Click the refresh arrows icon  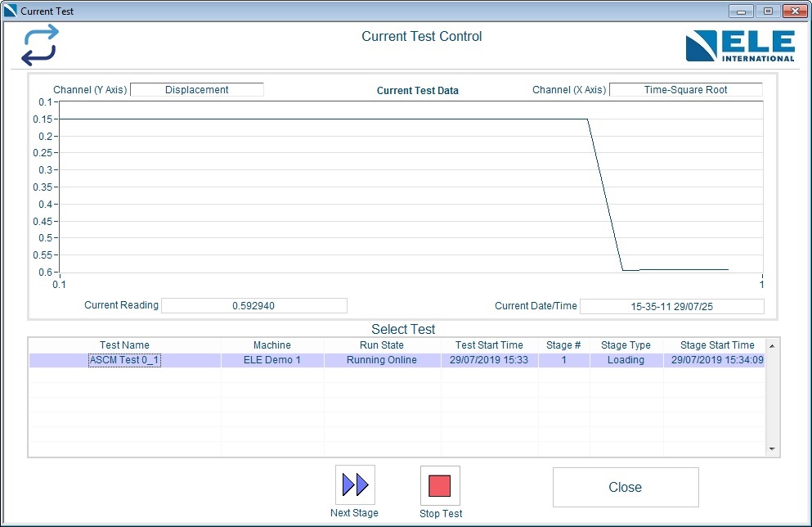tap(40, 45)
